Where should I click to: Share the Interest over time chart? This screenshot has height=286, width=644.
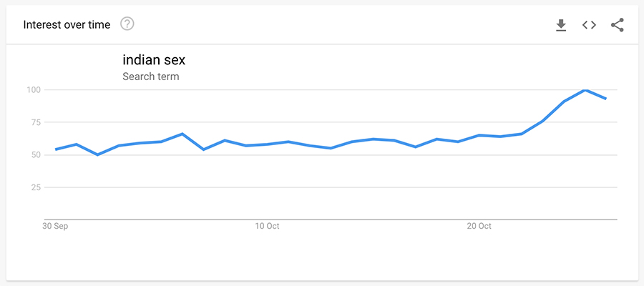point(618,25)
